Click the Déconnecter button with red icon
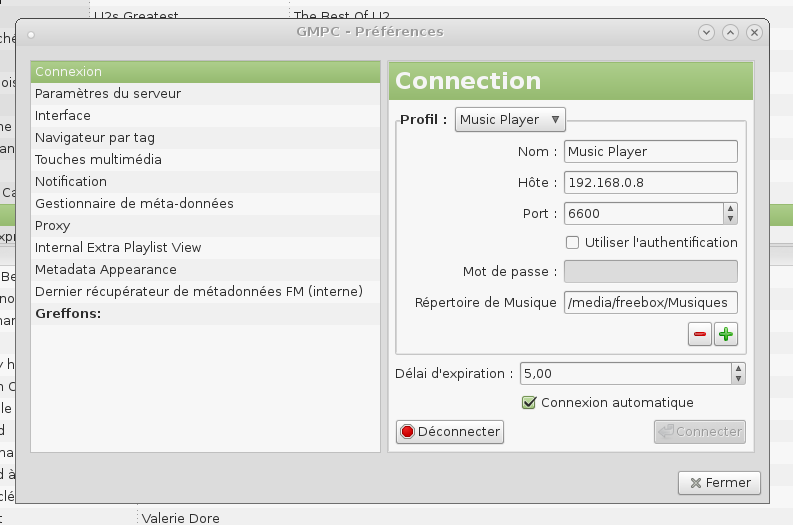This screenshot has width=793, height=525. point(450,432)
